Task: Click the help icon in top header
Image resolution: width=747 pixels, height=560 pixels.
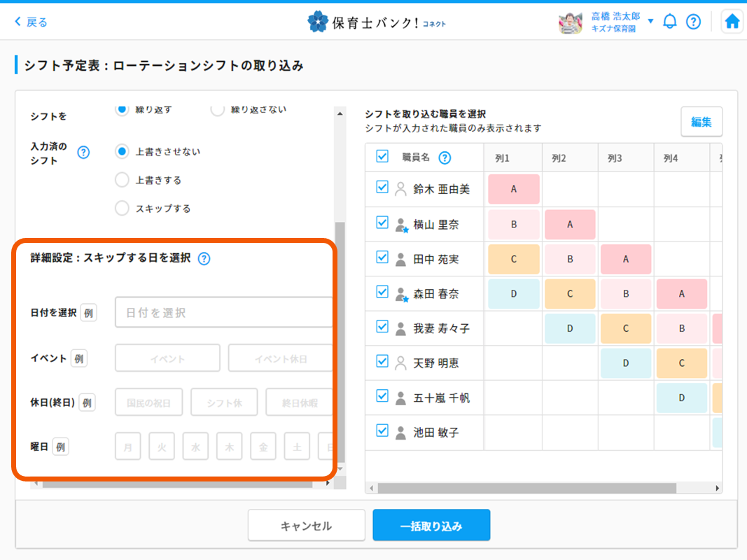Action: [693, 22]
